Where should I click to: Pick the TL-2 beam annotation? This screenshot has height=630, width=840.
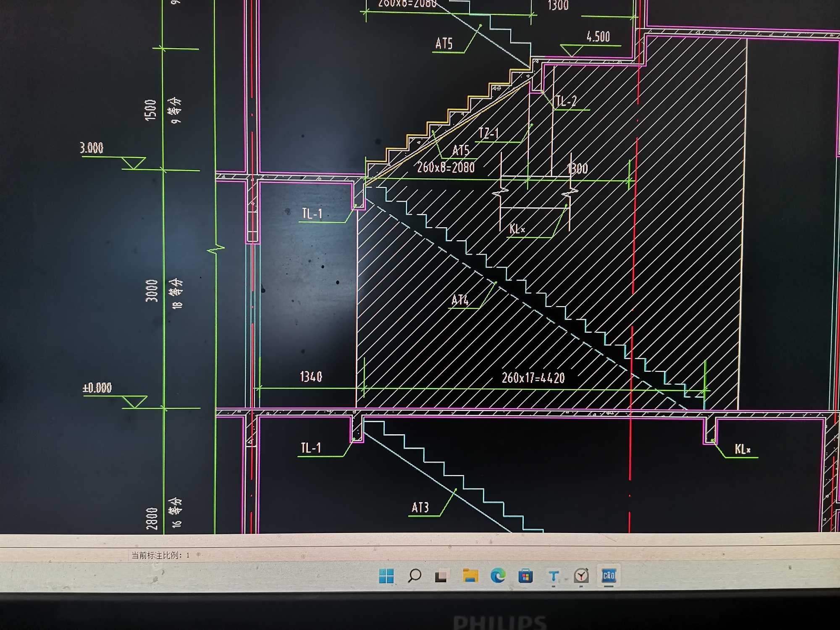566,101
